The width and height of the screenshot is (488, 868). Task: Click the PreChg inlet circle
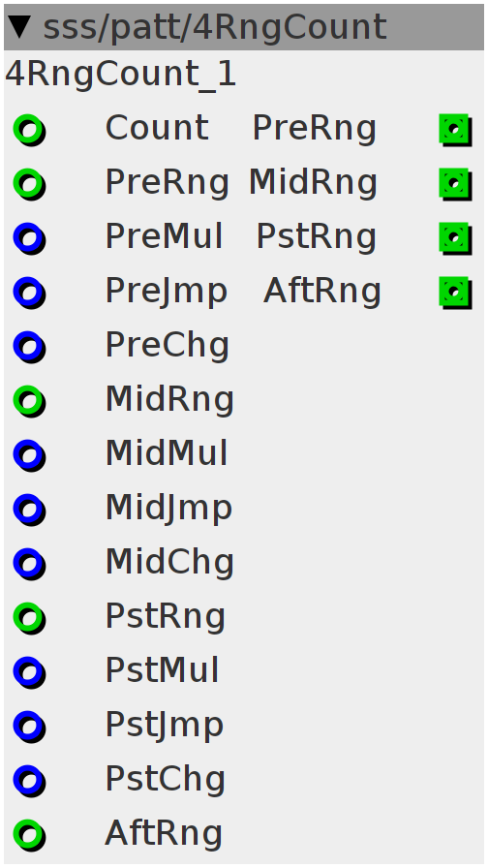29,347
